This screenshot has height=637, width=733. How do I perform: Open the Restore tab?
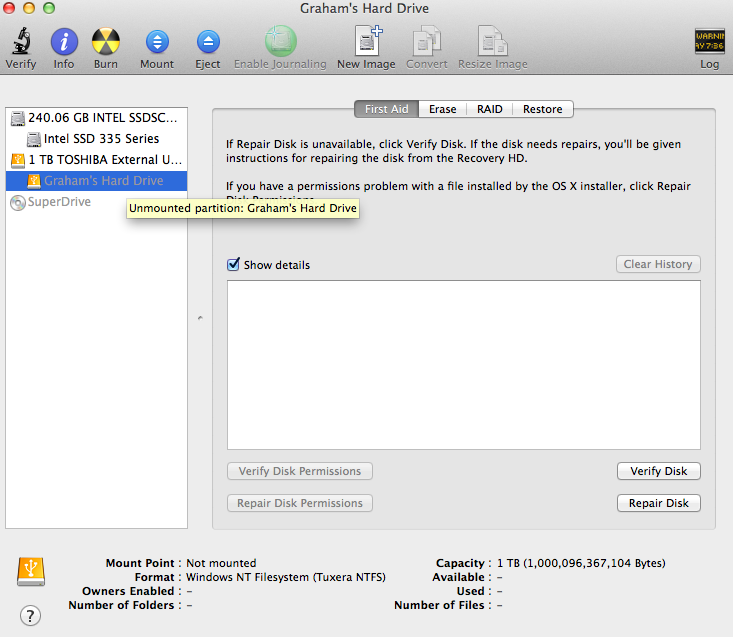pyautogui.click(x=543, y=109)
